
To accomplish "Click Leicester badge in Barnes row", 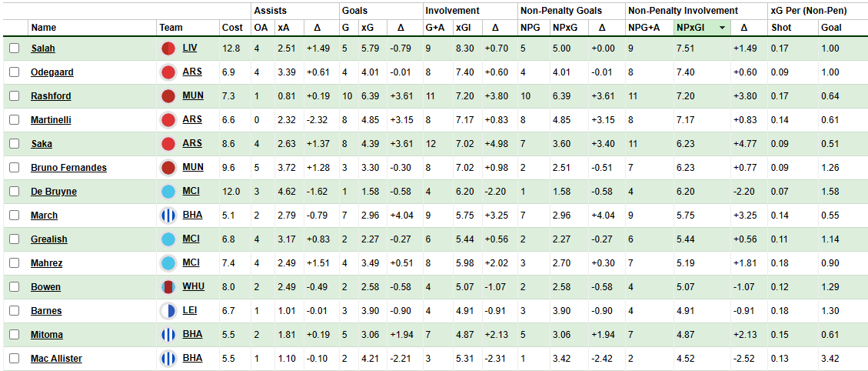I will 168,311.
